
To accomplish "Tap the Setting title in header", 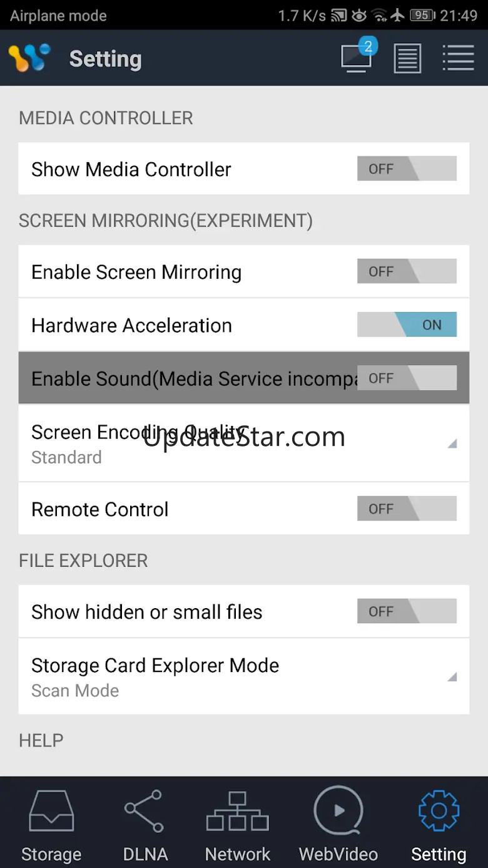I will click(x=105, y=59).
